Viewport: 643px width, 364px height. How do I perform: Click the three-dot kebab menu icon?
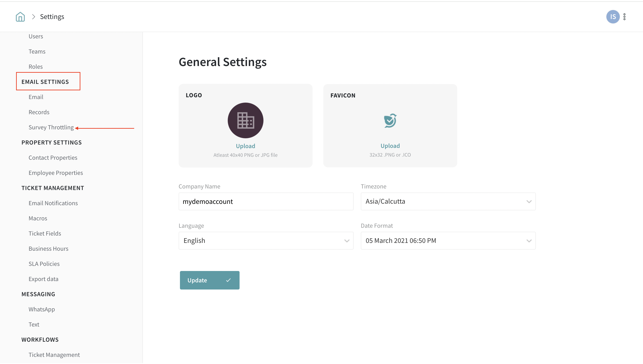click(624, 17)
